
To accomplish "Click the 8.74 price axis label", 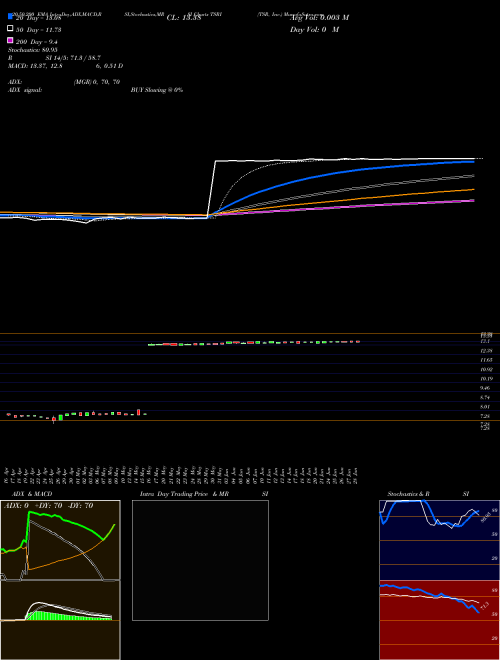I will point(487,397).
